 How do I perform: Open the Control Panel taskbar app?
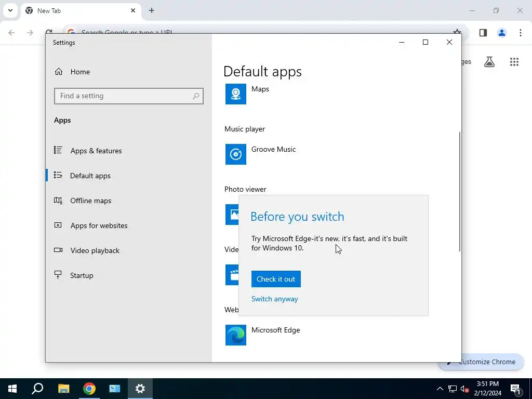coord(115,389)
